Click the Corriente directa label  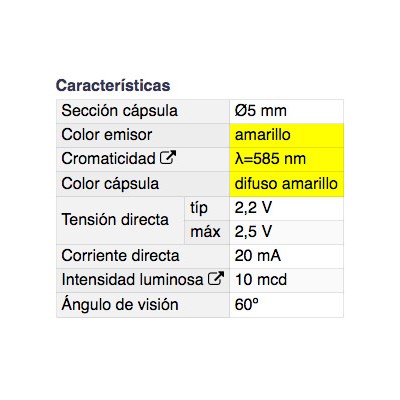pyautogui.click(x=120, y=256)
